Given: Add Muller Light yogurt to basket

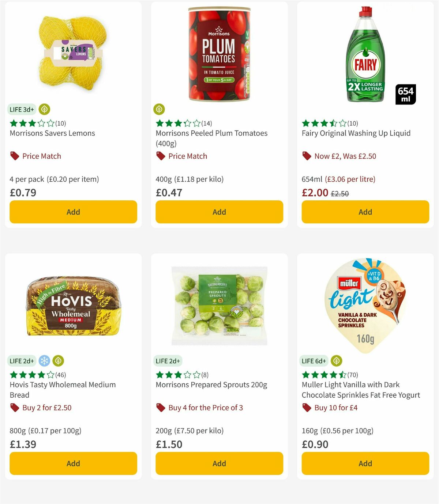Looking at the screenshot, I should [365, 463].
